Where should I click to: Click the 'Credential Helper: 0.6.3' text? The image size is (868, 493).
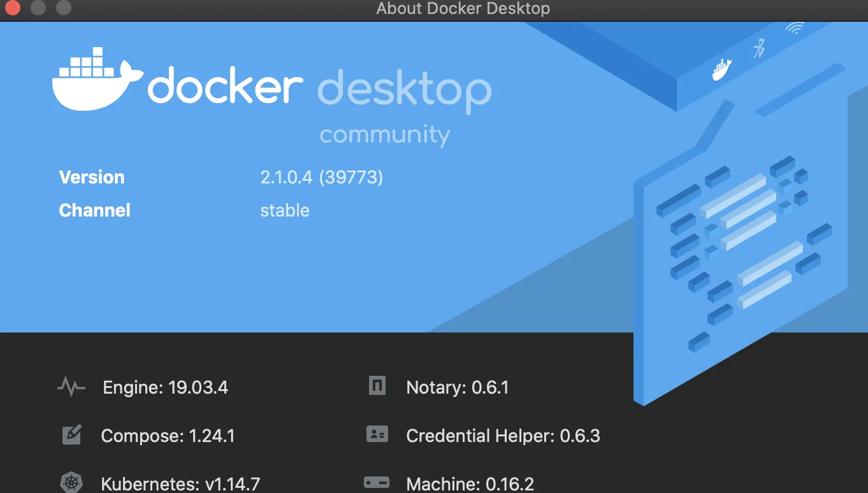503,436
